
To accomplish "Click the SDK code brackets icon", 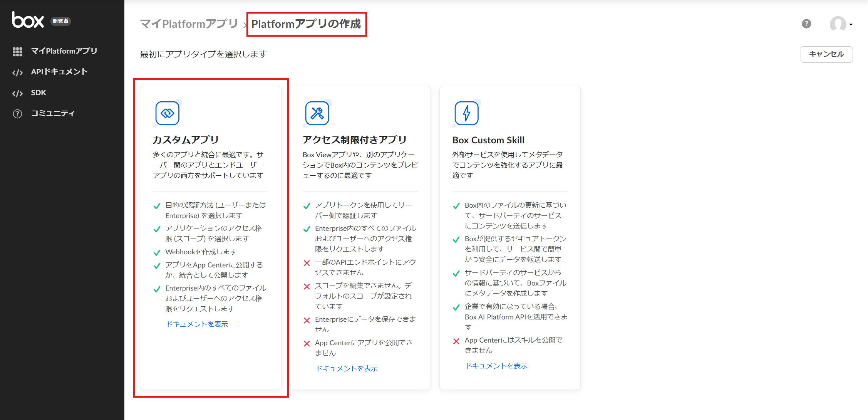I will (x=17, y=93).
